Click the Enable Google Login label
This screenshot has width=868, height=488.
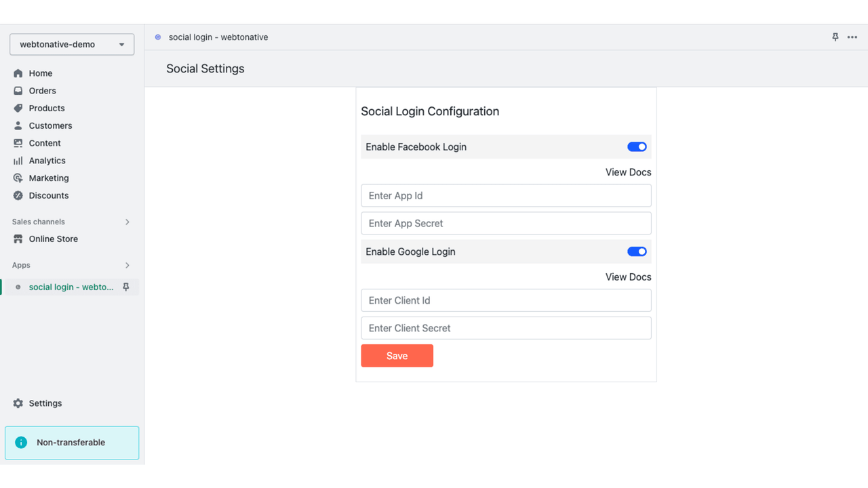pyautogui.click(x=410, y=251)
